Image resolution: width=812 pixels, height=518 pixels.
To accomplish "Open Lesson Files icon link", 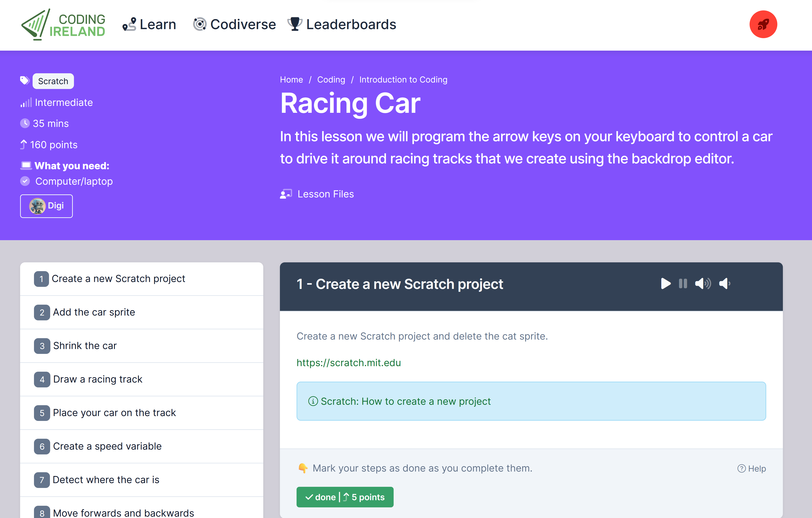I will [286, 194].
